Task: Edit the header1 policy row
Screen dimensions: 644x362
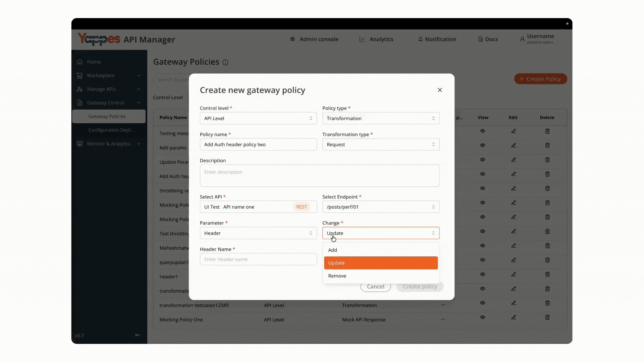Action: pyautogui.click(x=514, y=275)
